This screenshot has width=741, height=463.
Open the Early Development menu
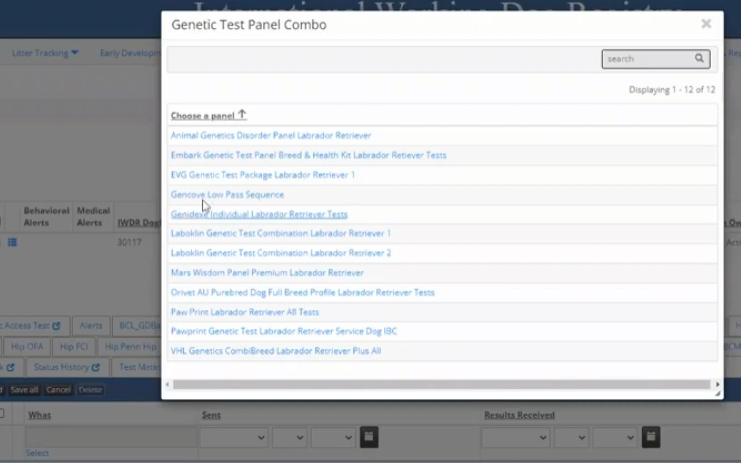(x=130, y=53)
